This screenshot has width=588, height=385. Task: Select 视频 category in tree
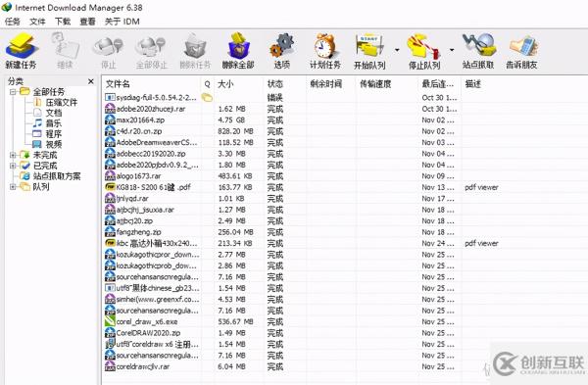54,144
